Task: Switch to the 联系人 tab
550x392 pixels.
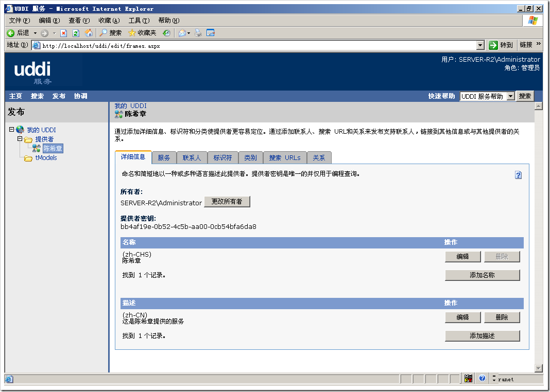Action: point(192,157)
